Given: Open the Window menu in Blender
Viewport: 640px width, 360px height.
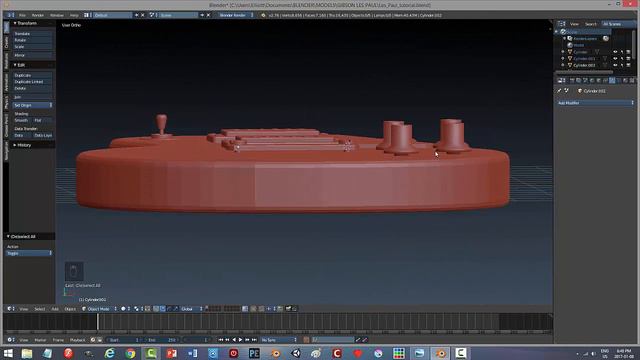Looking at the screenshot, I should tap(57, 15).
